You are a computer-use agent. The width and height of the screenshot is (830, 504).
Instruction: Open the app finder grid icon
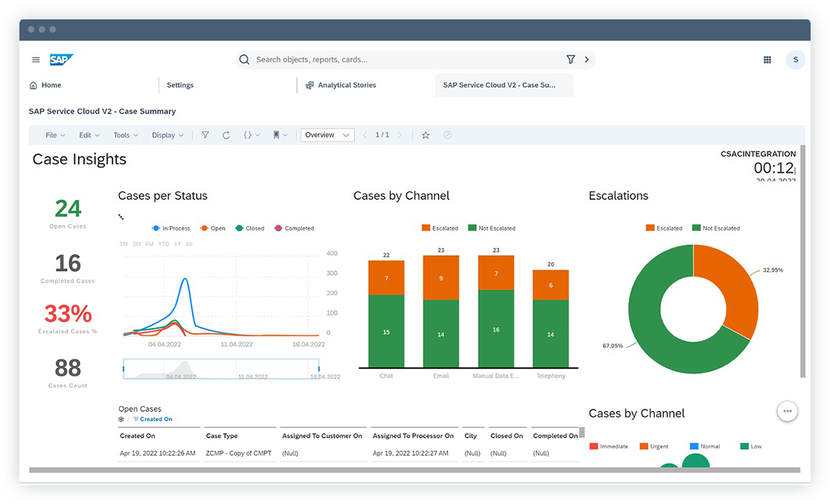point(767,59)
